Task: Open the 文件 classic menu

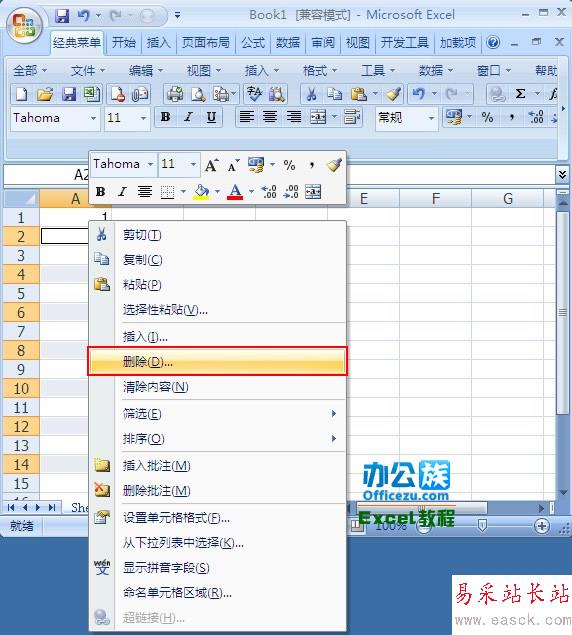Action: [88, 71]
